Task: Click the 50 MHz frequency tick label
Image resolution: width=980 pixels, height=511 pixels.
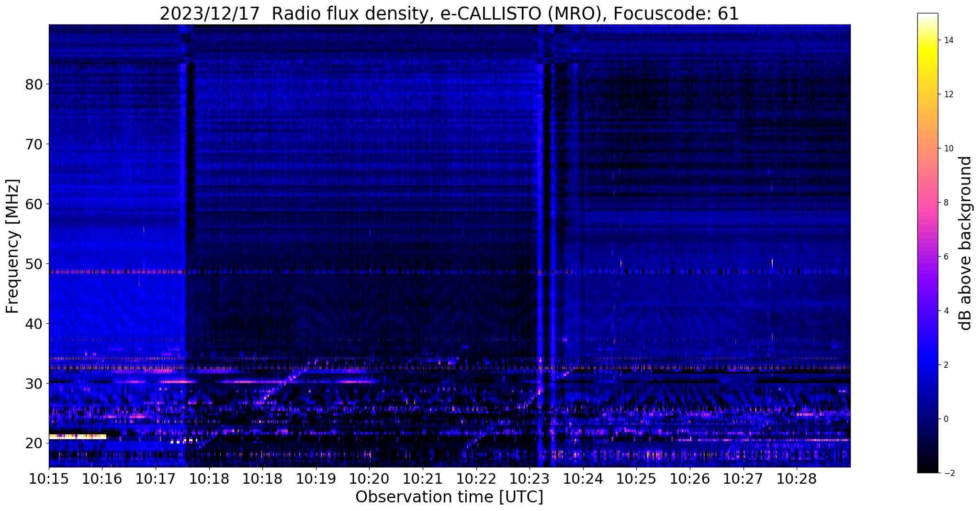Action: click(x=34, y=264)
